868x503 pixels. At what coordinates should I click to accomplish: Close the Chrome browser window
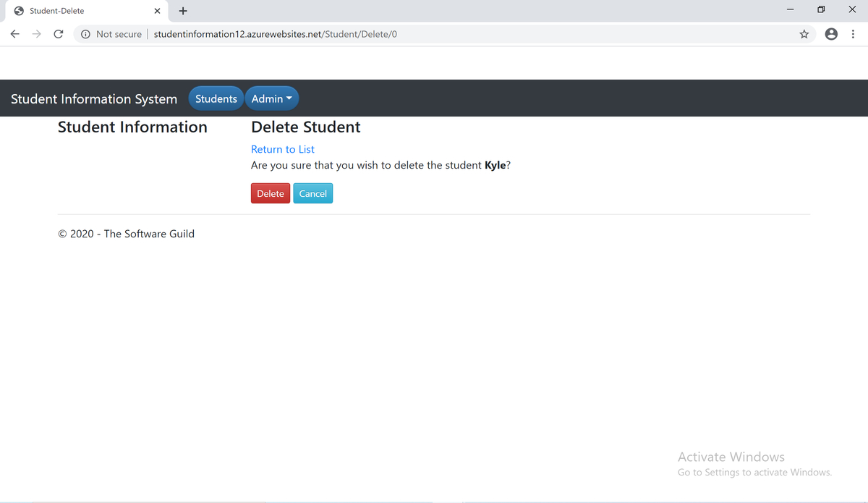coord(851,11)
